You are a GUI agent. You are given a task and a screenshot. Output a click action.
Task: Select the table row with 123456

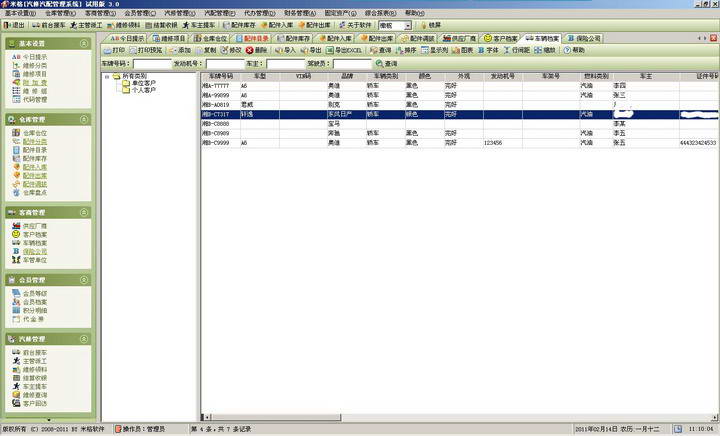pyautogui.click(x=460, y=143)
